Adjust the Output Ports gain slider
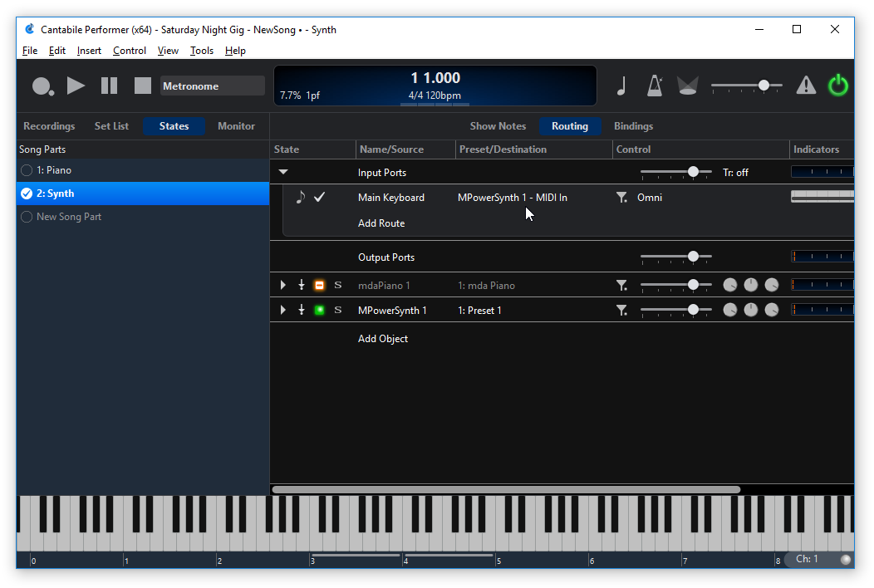This screenshot has width=874, height=588. (x=676, y=257)
